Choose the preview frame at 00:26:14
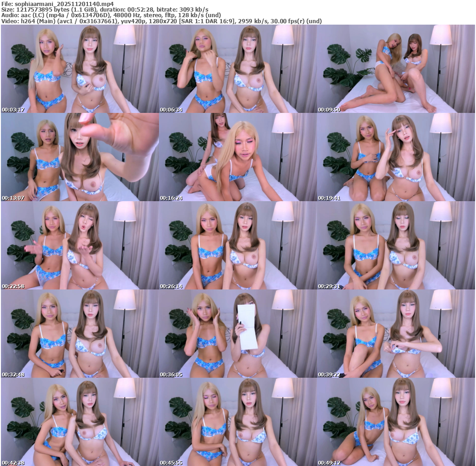 tap(238, 245)
